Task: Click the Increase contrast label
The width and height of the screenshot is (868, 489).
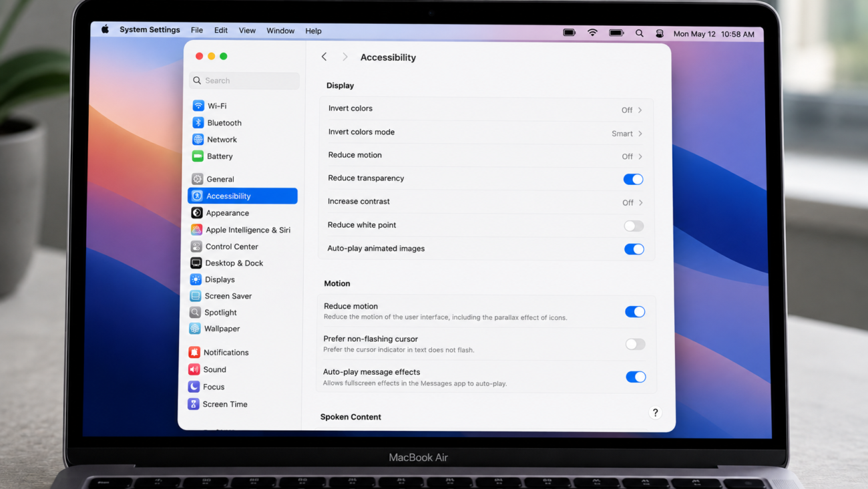Action: click(x=359, y=201)
